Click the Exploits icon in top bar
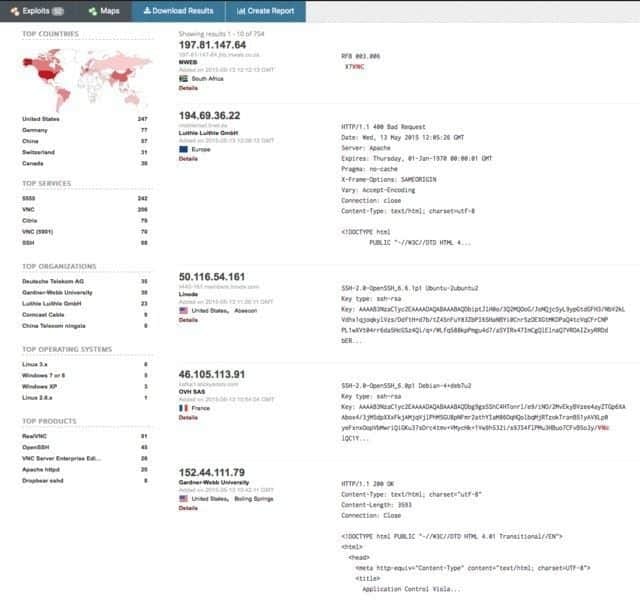 click(x=15, y=11)
